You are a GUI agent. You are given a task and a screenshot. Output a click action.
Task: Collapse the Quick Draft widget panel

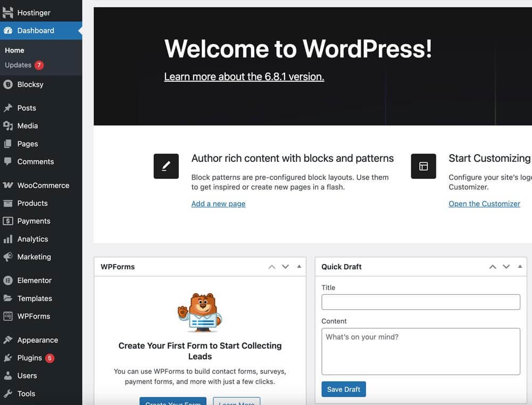point(520,267)
